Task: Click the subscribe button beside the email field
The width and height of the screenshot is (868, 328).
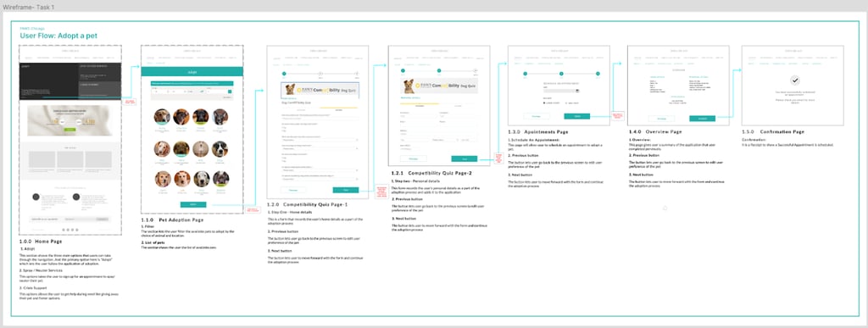Action: click(x=103, y=219)
